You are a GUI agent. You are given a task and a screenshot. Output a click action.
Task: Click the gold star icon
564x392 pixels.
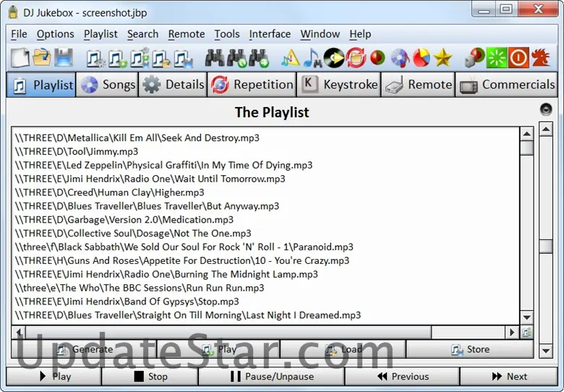click(443, 58)
